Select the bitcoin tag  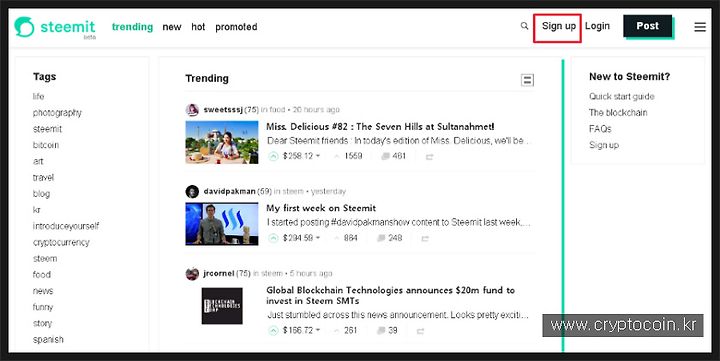tap(46, 145)
